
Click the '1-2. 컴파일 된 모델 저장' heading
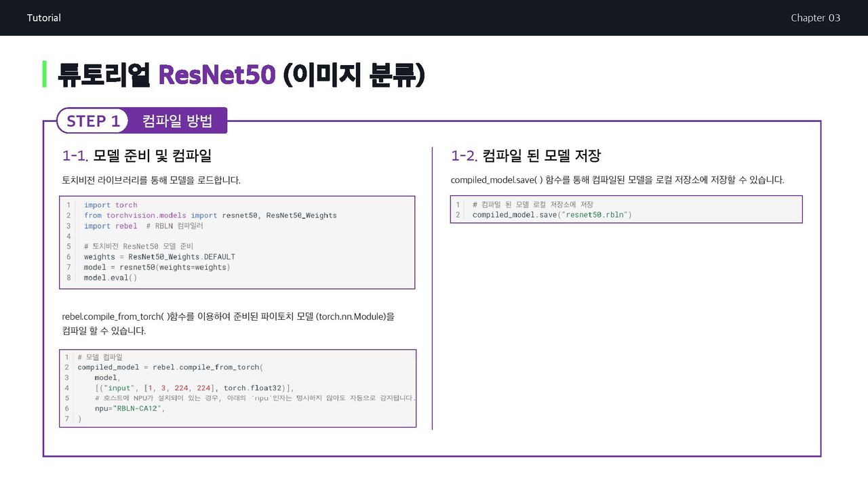[526, 156]
